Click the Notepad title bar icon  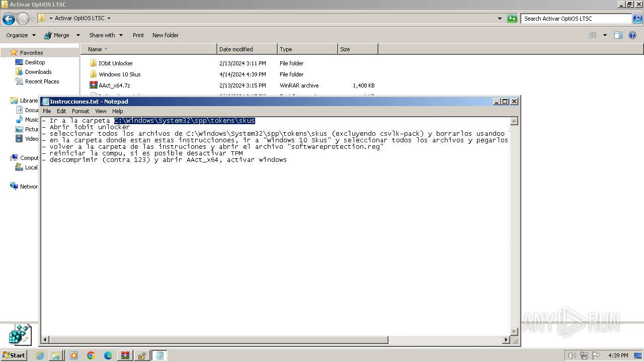45,102
